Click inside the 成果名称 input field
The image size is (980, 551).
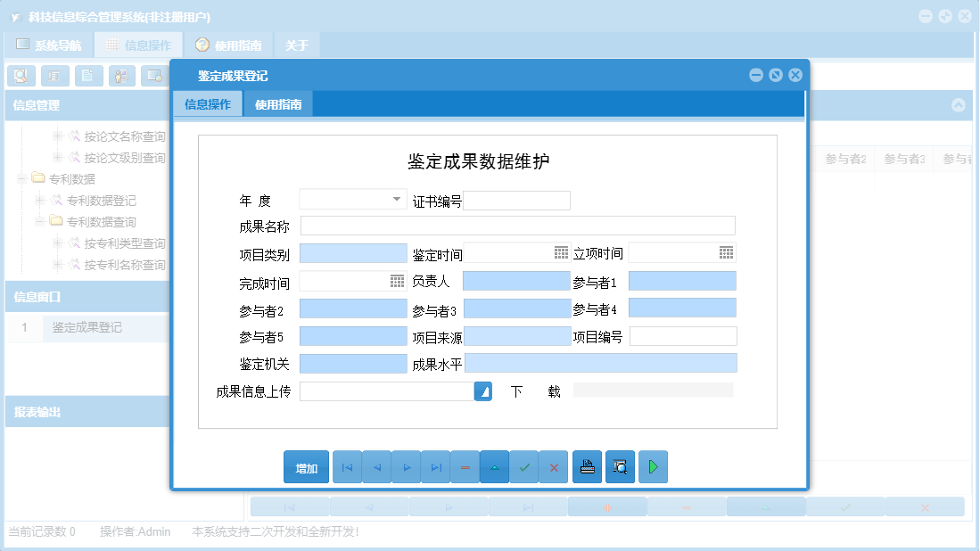[517, 226]
